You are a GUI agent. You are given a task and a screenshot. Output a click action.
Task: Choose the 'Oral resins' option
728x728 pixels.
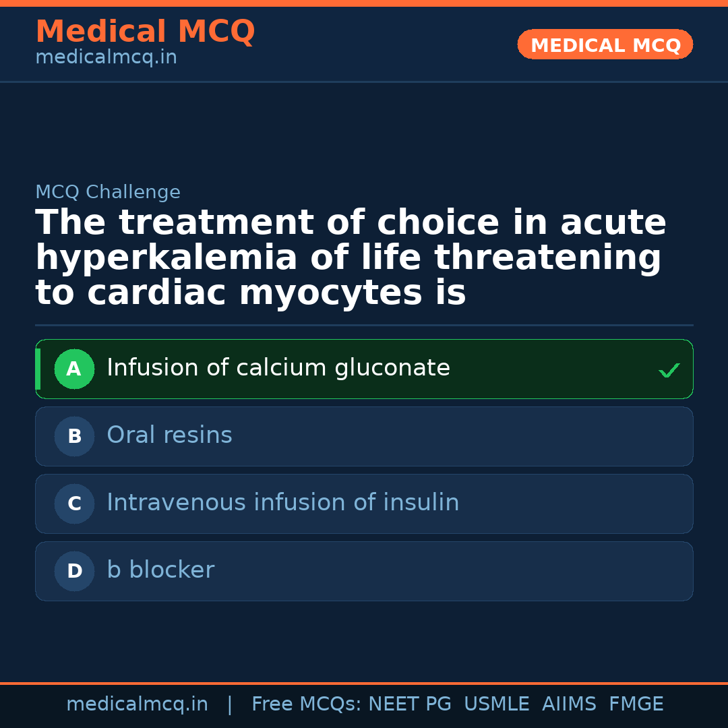tap(169, 435)
